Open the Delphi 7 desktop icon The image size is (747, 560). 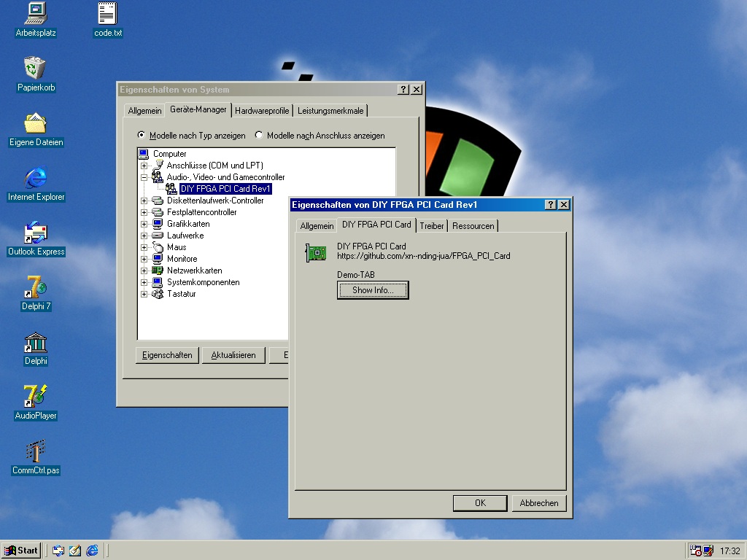(36, 288)
